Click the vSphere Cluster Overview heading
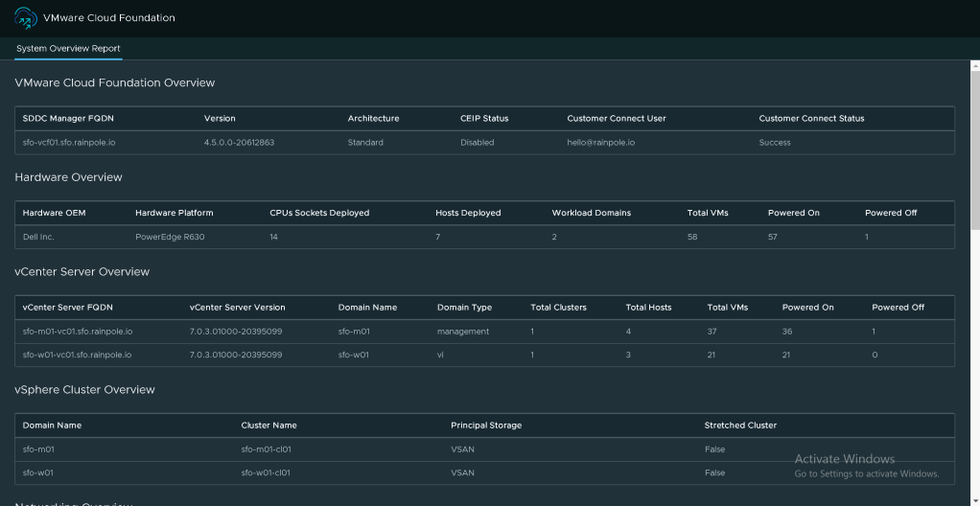980x506 pixels. coord(84,390)
